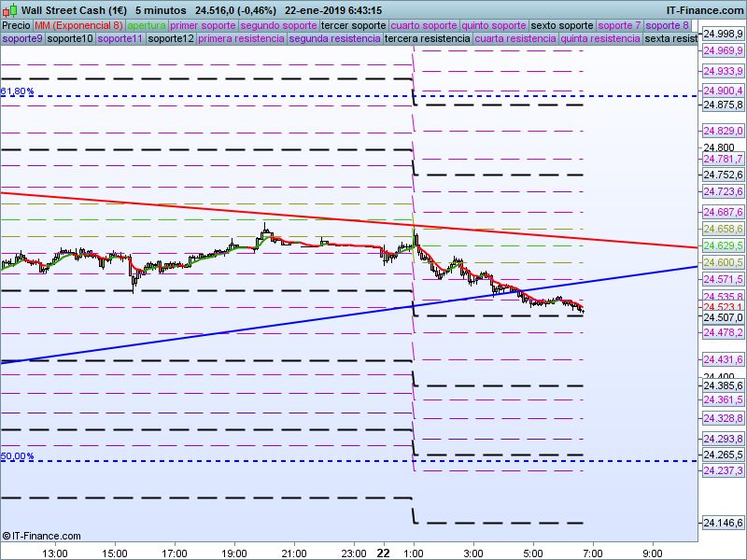Select the Precio indicator label
This screenshot has height=560, width=747.
point(16,26)
